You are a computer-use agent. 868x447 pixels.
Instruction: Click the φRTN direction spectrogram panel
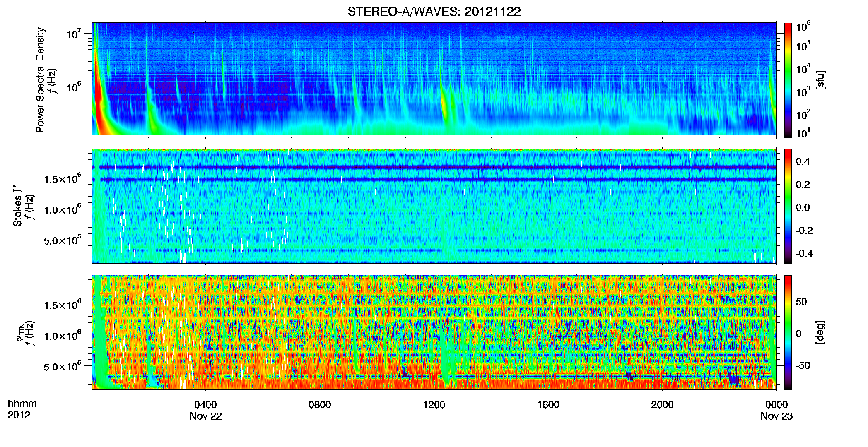click(434, 332)
